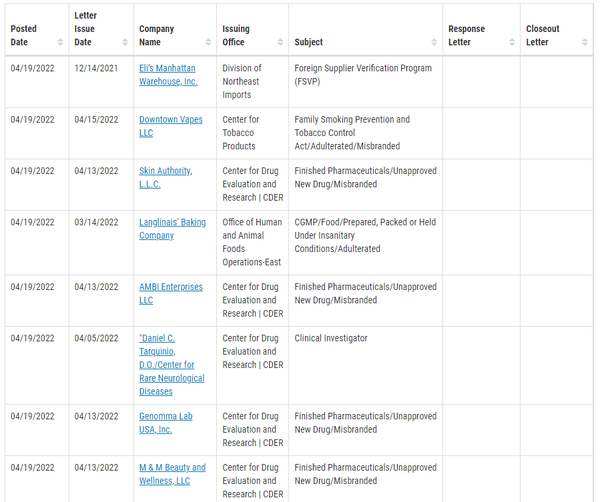Screen dimensions: 600x502
Task: Sort by Letter Issue Date arrows icon
Action: [125, 42]
